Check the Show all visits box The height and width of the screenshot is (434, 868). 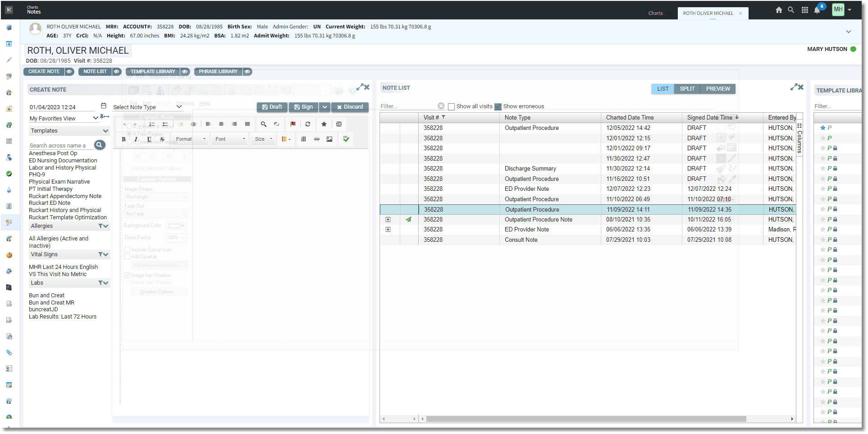(451, 107)
